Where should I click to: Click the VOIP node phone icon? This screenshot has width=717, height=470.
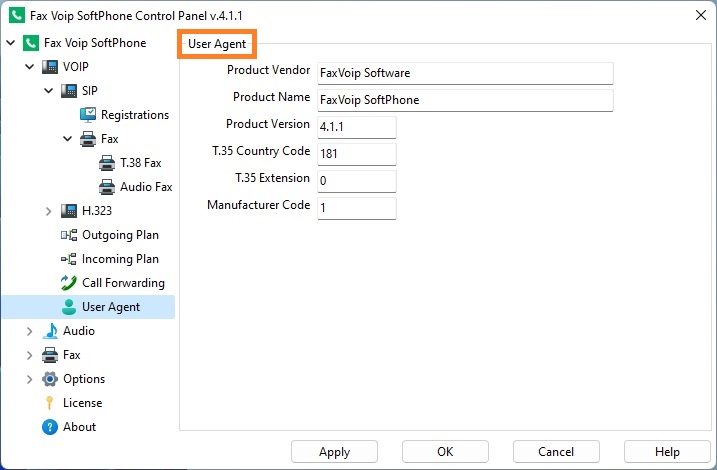(50, 67)
